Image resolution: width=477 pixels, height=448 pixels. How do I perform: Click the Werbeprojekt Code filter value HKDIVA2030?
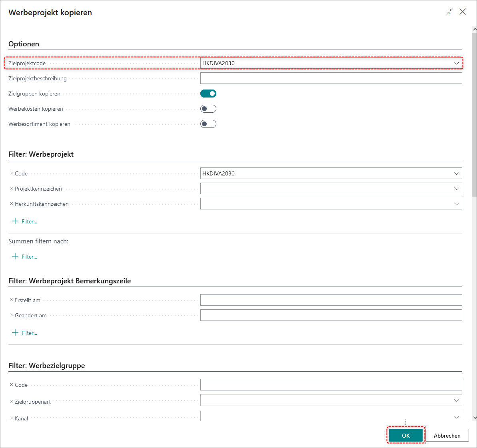(218, 173)
